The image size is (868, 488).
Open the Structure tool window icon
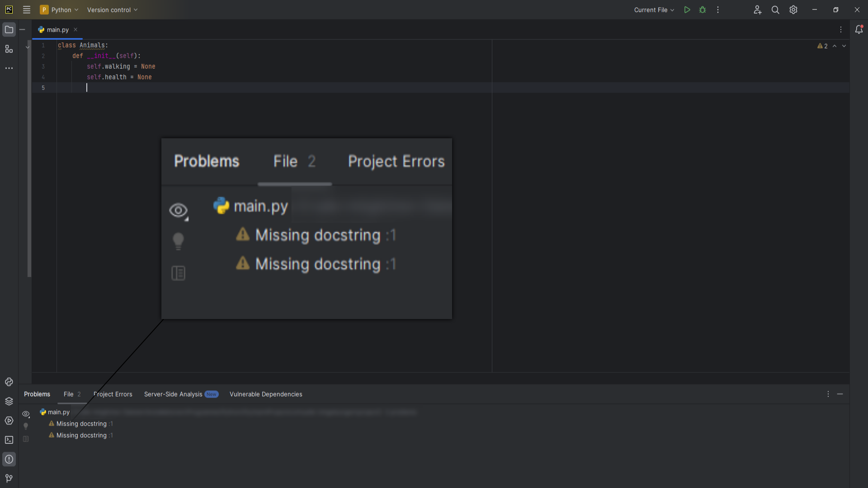tap(9, 49)
